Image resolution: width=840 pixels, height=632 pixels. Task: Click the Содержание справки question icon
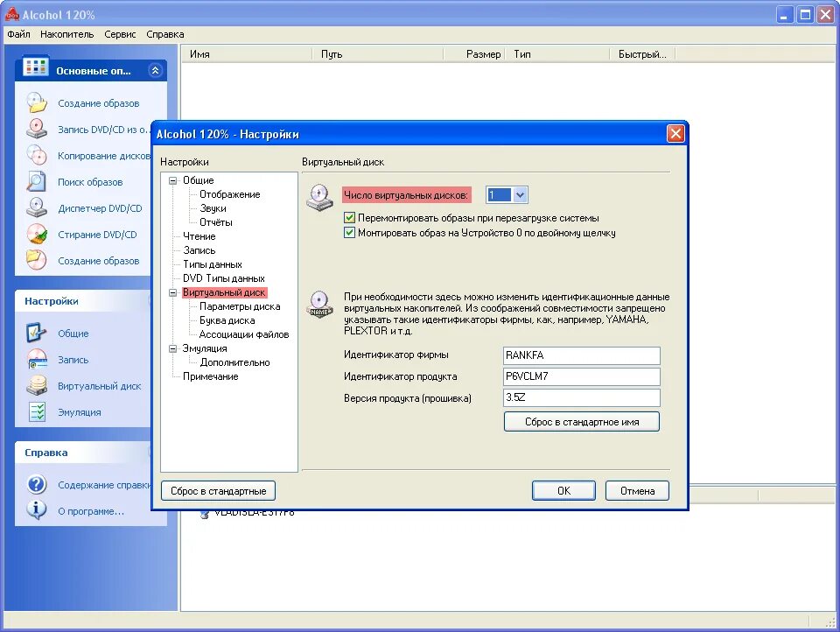(37, 484)
